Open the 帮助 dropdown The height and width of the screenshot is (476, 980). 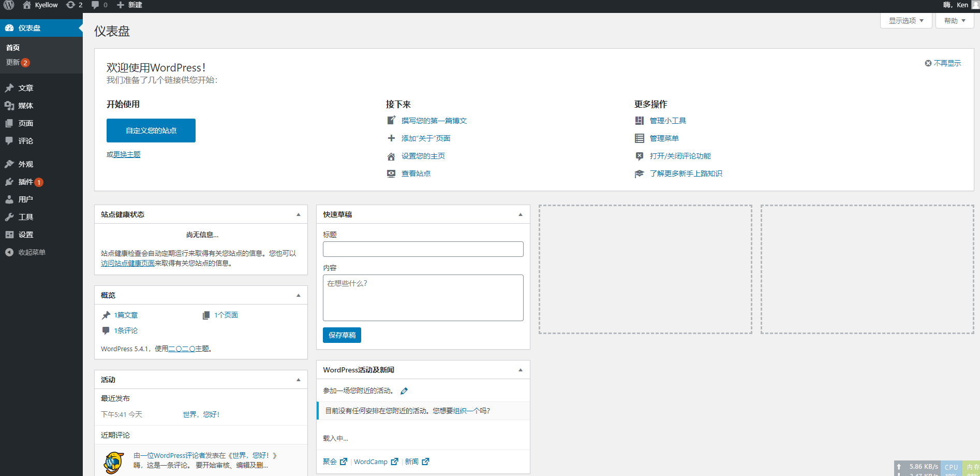pos(955,21)
